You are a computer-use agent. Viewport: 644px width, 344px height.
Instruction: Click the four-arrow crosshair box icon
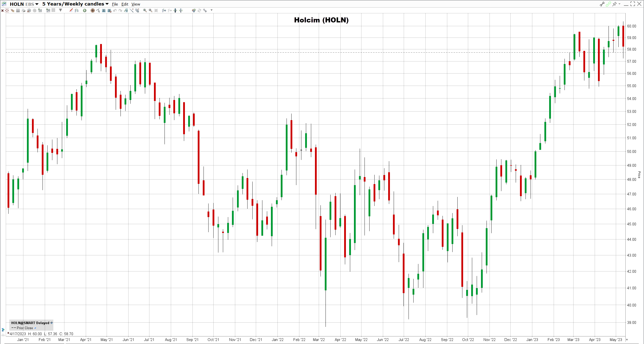[7, 11]
